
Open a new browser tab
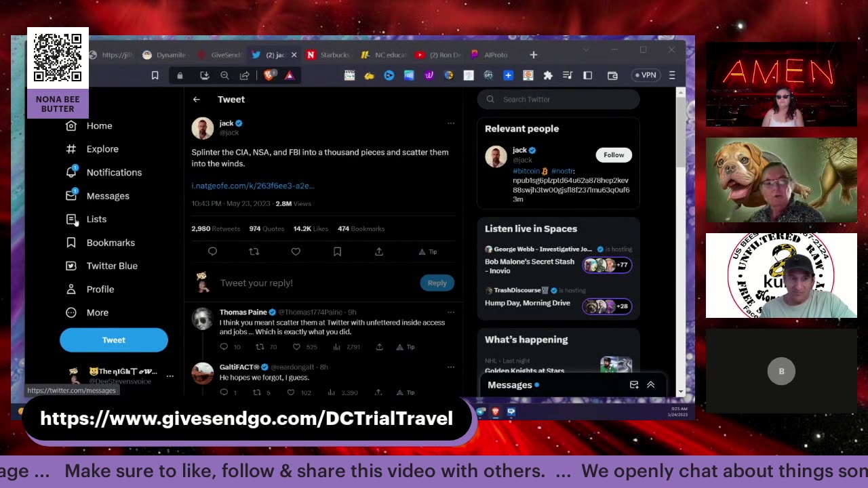534,55
